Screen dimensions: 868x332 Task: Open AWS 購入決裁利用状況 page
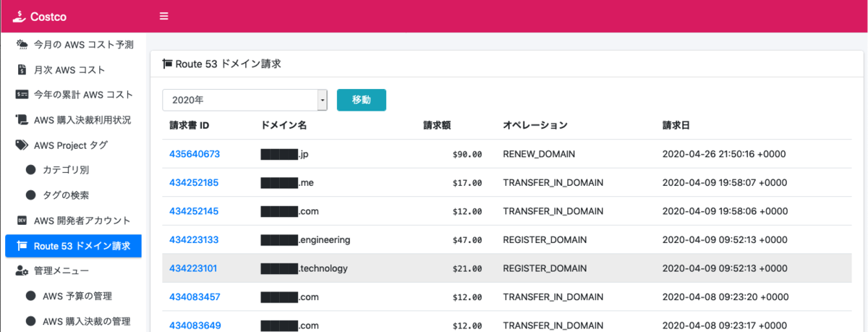(x=82, y=120)
